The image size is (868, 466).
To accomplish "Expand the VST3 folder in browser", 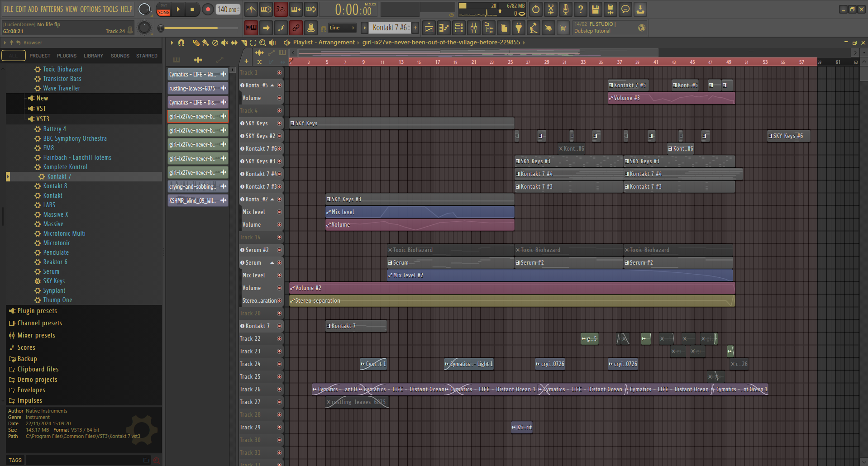I will (x=43, y=119).
